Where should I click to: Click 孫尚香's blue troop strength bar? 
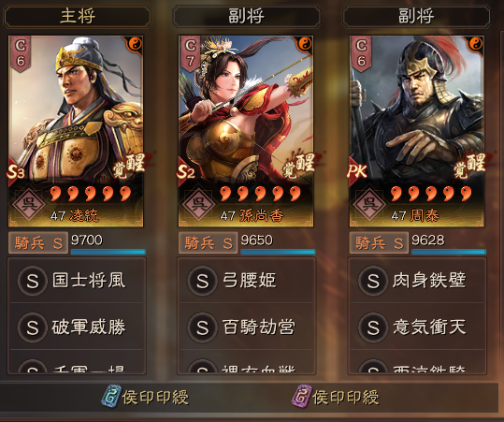coord(278,252)
